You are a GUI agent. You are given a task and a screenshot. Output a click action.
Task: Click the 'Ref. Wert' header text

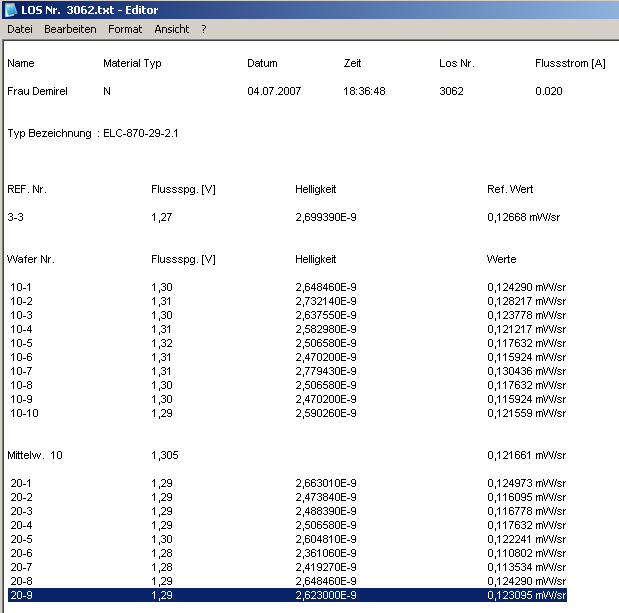510,189
